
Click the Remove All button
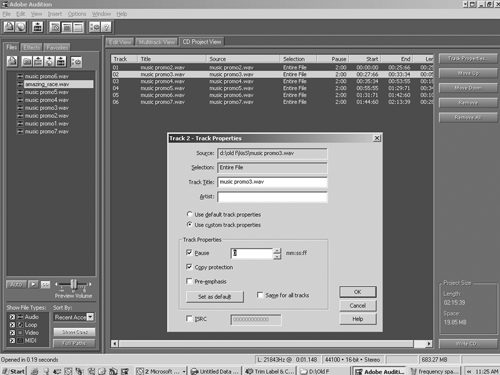click(468, 118)
